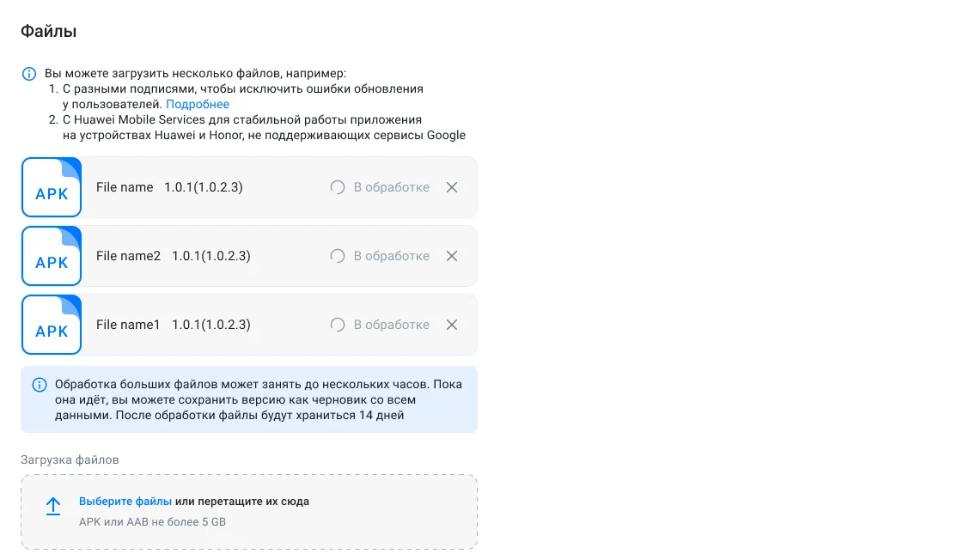
Task: Click the version label 1.0.1(1.0.2.3) of File name2
Action: [211, 255]
